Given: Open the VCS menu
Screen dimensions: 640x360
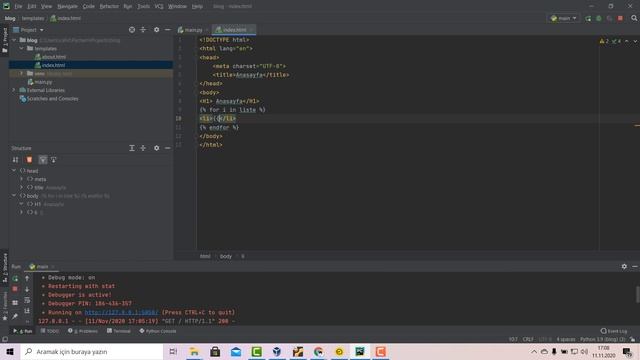Looking at the screenshot, I should tap(159, 6).
